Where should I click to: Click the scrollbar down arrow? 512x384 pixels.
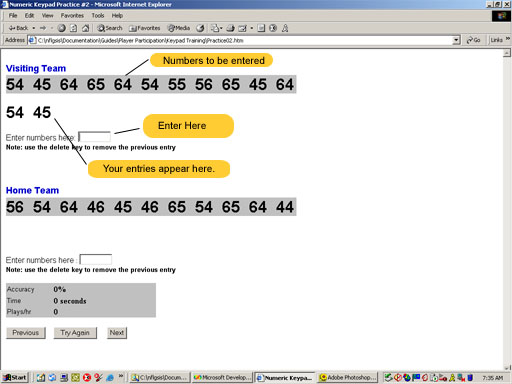tap(507, 368)
